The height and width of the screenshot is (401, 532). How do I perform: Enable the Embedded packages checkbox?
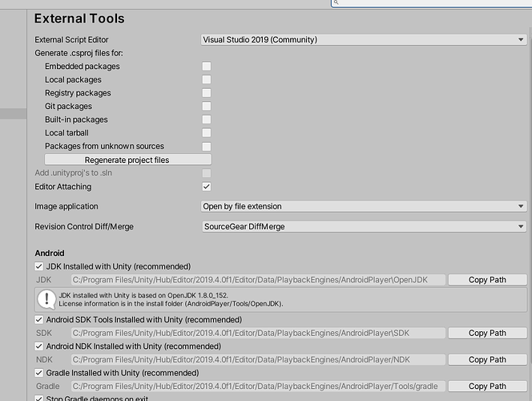[x=206, y=67]
